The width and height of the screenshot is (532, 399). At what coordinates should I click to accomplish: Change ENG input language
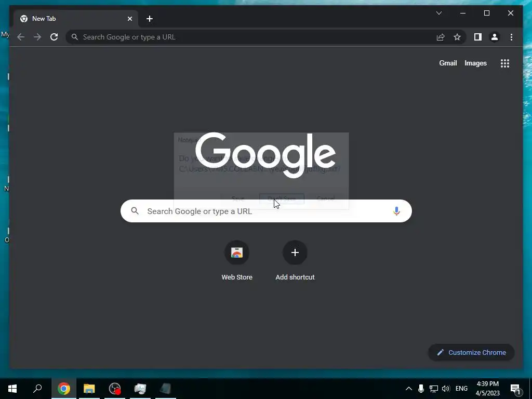click(x=461, y=389)
